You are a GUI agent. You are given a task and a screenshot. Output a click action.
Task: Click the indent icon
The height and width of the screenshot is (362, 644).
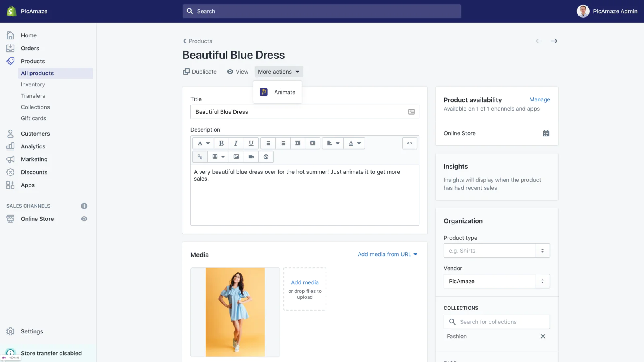(313, 143)
